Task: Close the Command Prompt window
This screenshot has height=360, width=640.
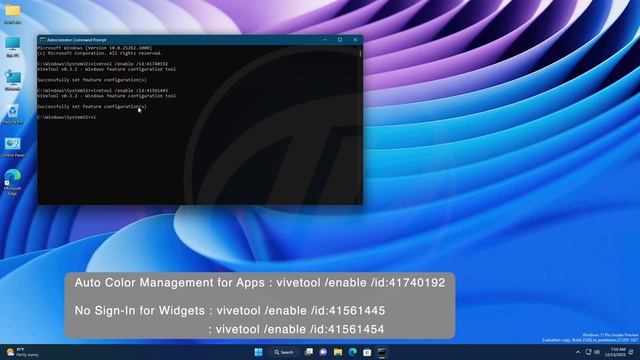Action: point(355,40)
